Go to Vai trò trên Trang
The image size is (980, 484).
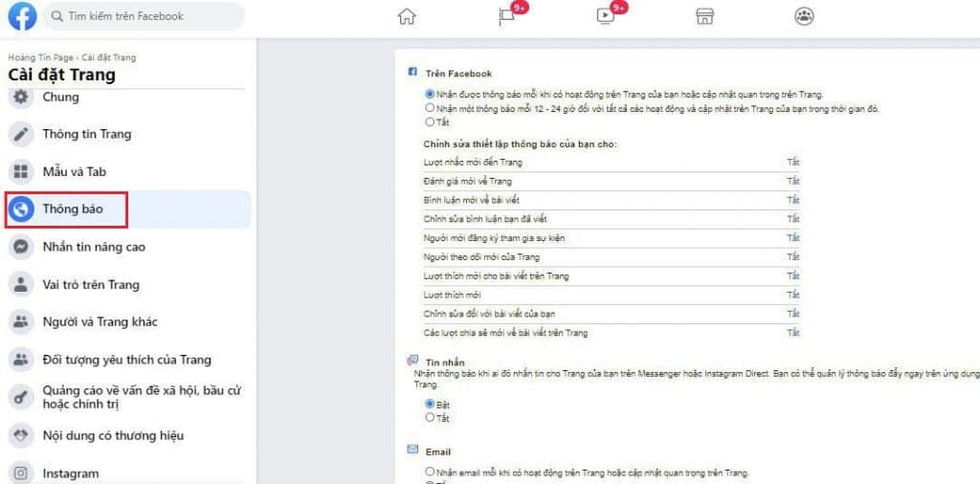click(x=90, y=285)
